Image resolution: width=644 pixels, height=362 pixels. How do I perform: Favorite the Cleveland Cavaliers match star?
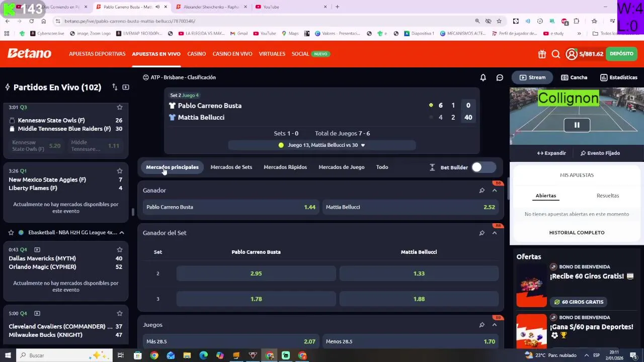120,313
